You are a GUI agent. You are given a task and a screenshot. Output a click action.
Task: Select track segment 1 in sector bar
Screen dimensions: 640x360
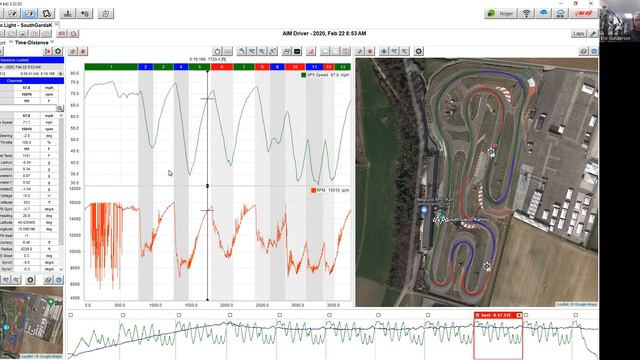pyautogui.click(x=111, y=67)
